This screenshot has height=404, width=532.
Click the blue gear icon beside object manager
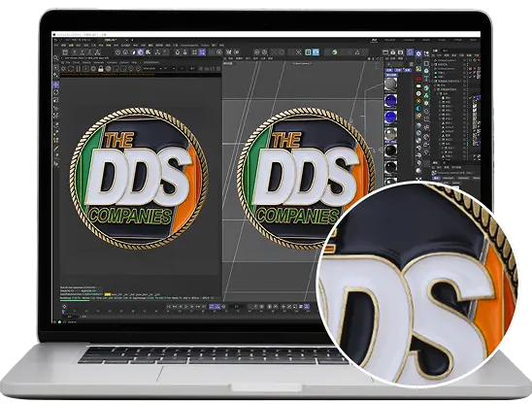click(x=418, y=53)
